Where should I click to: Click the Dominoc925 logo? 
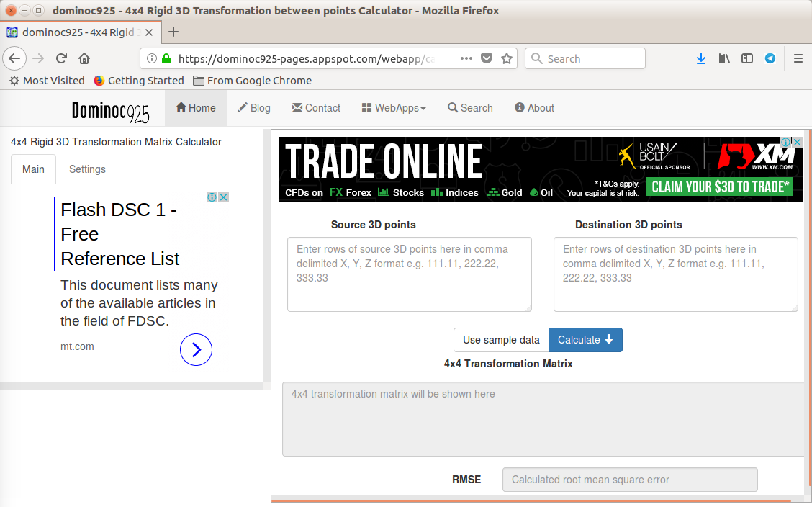111,109
